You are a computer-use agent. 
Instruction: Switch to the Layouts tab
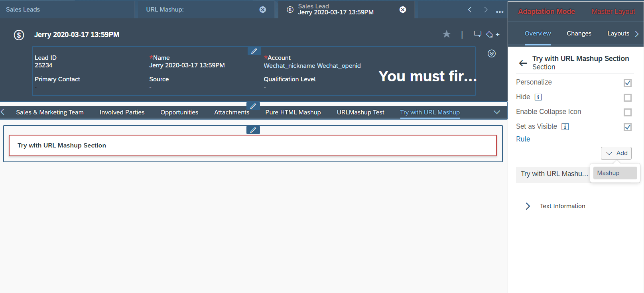(x=618, y=33)
